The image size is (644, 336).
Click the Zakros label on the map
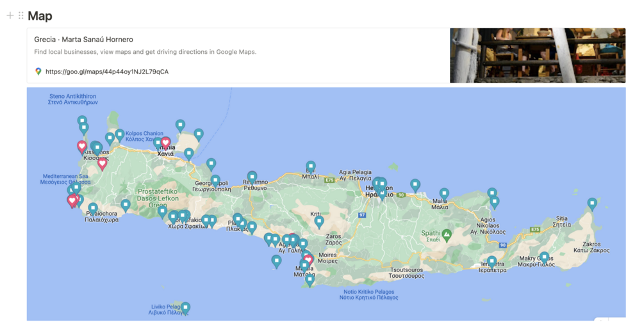click(591, 247)
